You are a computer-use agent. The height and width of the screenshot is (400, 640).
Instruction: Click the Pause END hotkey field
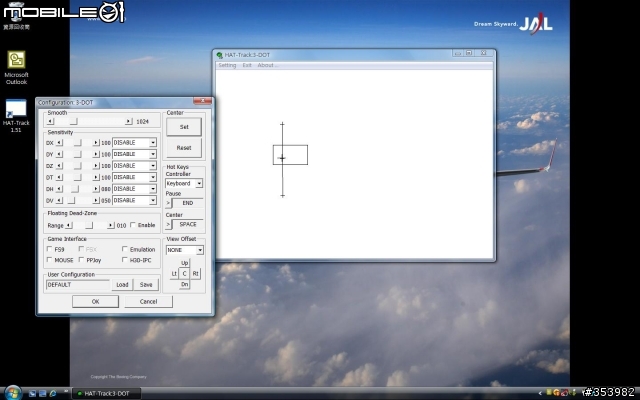188,203
